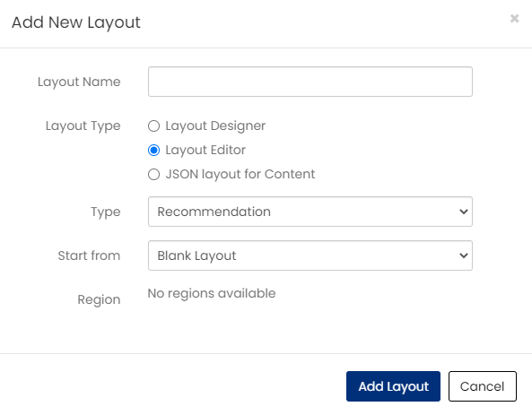Image resolution: width=532 pixels, height=415 pixels.
Task: Expand the Start from Blank Layout dropdown
Action: tap(310, 255)
